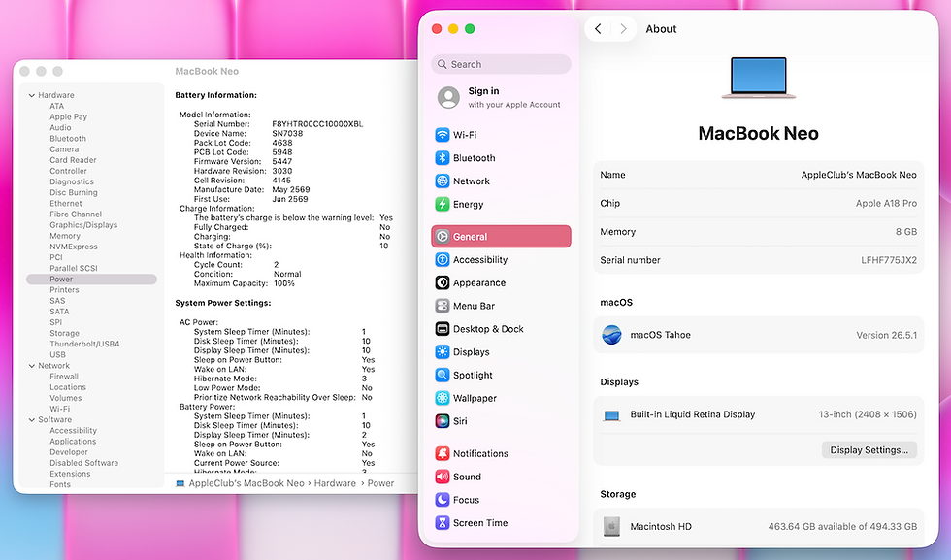Select Card Reader in Hardware list
951x560 pixels.
click(x=73, y=160)
